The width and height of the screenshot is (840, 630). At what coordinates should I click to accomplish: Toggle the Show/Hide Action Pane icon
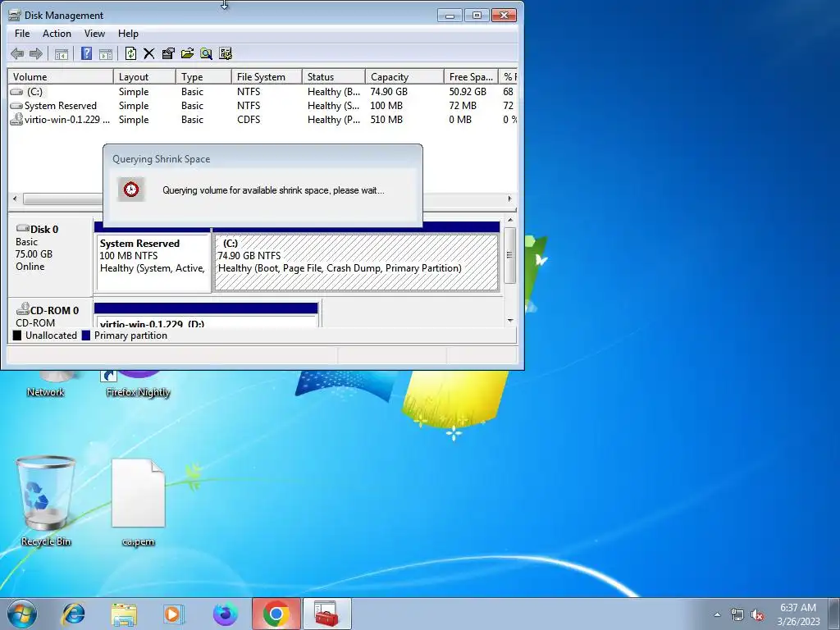point(106,53)
